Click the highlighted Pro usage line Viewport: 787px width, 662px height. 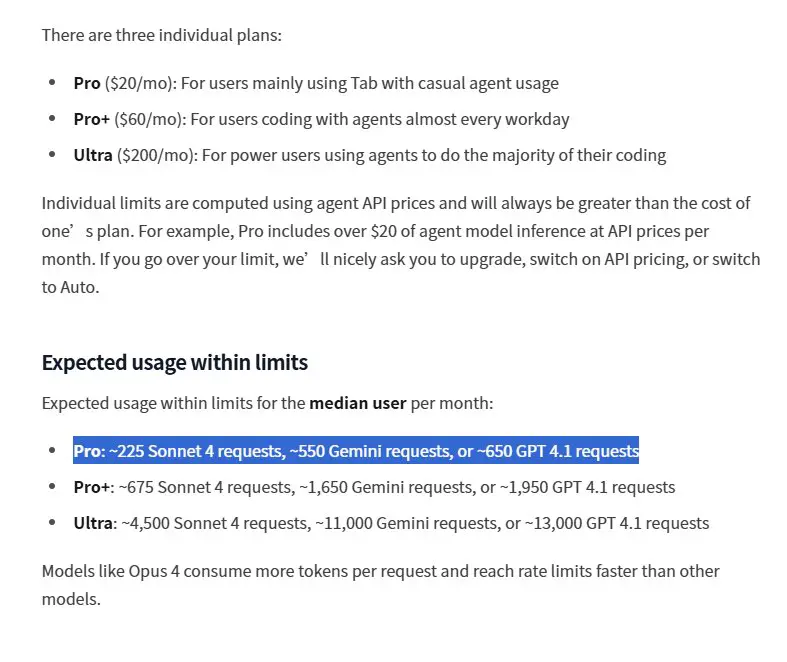coord(356,451)
